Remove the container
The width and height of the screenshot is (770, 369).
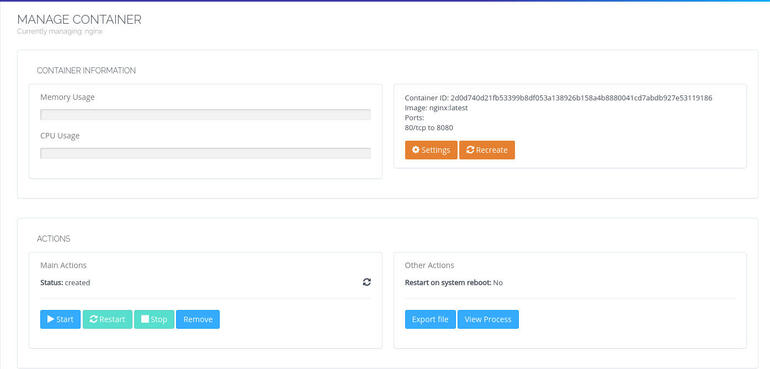[x=198, y=319]
